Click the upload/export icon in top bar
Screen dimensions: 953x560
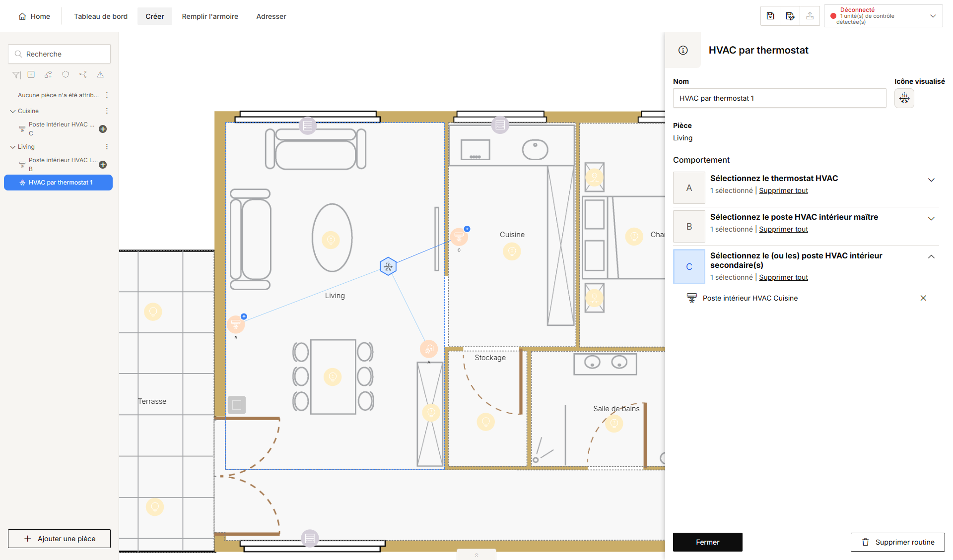[x=810, y=16]
